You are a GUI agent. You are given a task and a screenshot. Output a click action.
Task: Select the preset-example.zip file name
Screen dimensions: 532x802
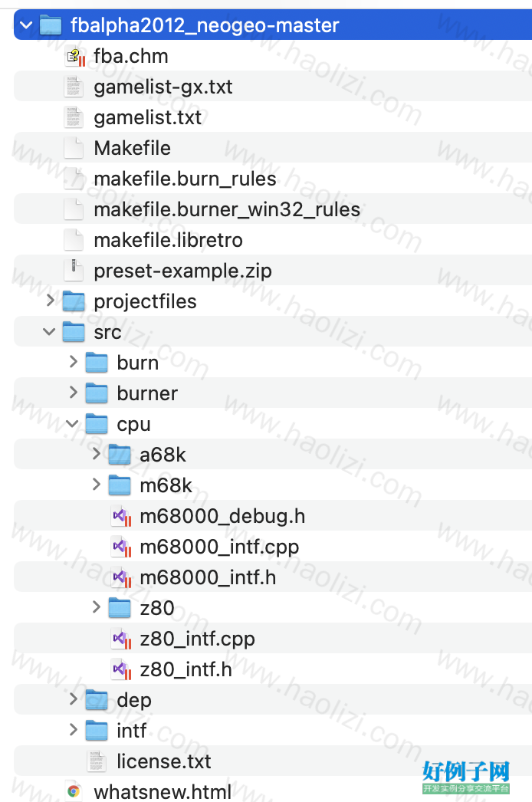click(x=182, y=271)
